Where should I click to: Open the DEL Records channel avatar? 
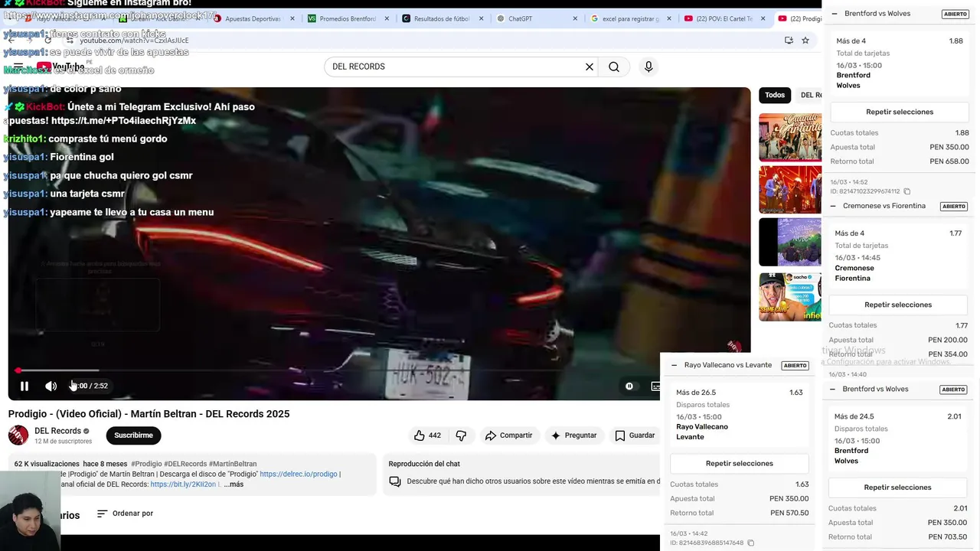18,435
